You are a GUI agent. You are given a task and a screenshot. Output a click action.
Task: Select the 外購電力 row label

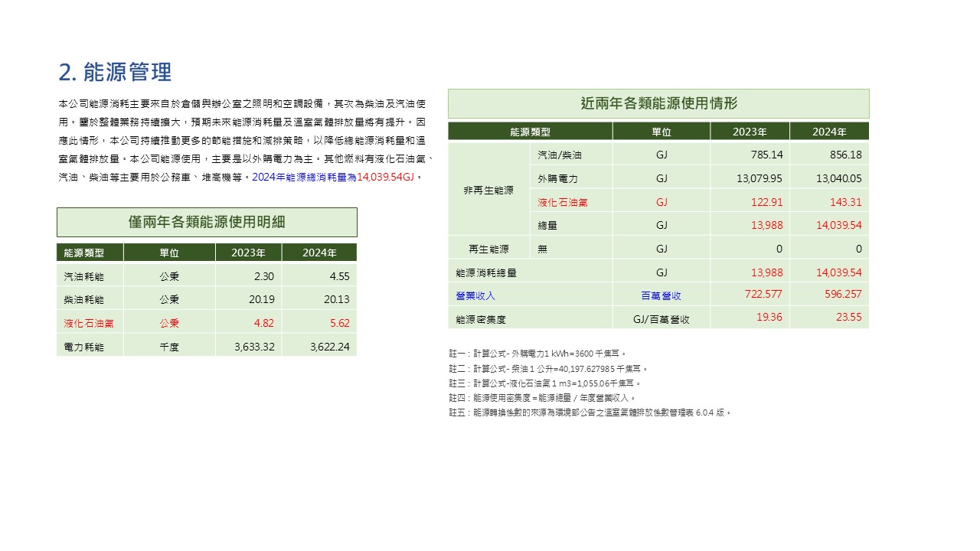557,178
